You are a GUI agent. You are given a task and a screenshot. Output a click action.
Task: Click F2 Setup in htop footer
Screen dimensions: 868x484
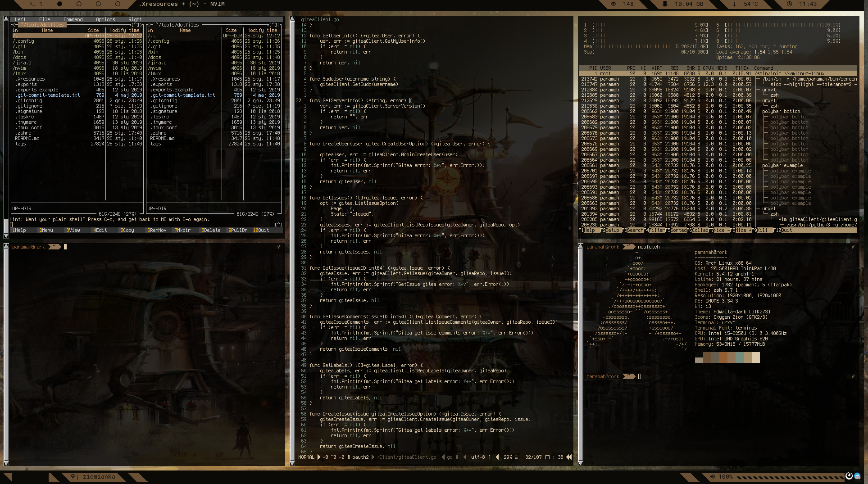611,230
